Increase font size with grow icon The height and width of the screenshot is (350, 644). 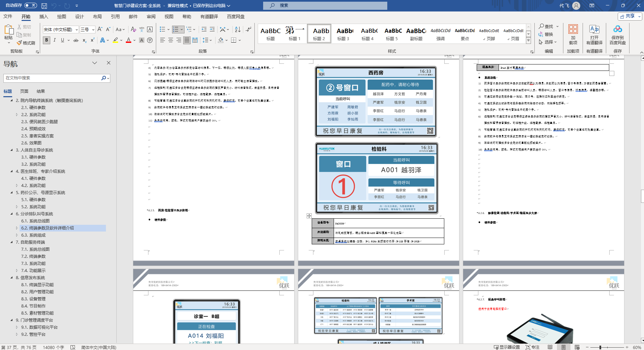pos(100,29)
